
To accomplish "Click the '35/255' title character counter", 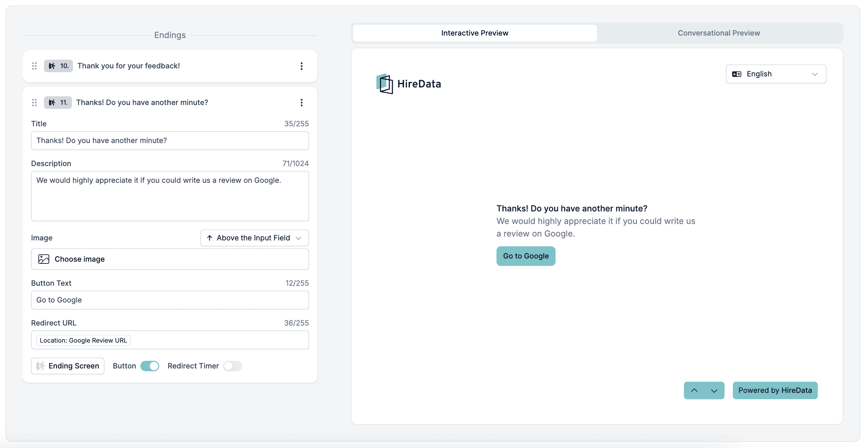I will (296, 124).
